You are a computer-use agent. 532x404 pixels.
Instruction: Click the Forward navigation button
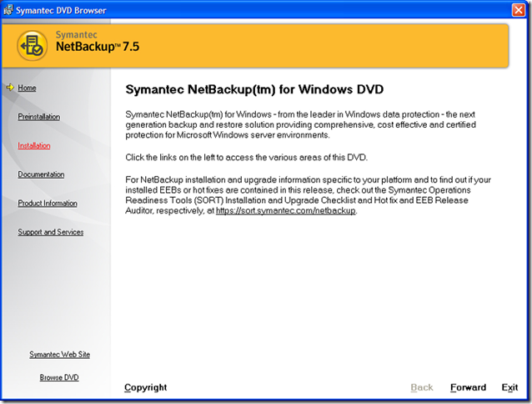[469, 387]
